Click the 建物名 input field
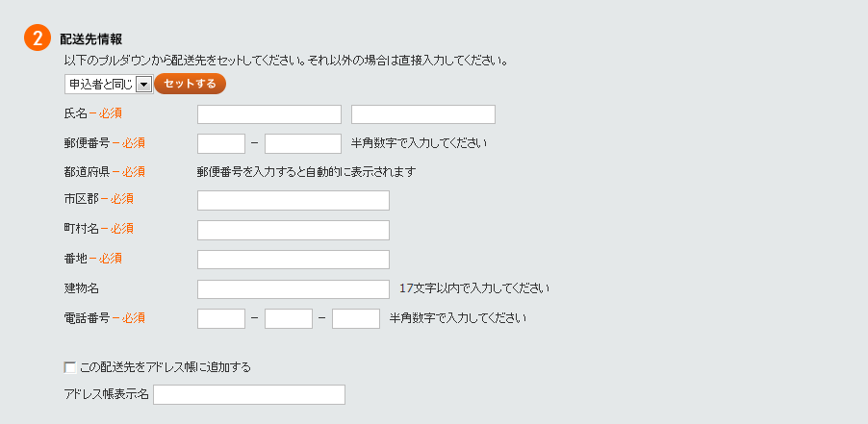The width and height of the screenshot is (868, 424). pyautogui.click(x=294, y=289)
